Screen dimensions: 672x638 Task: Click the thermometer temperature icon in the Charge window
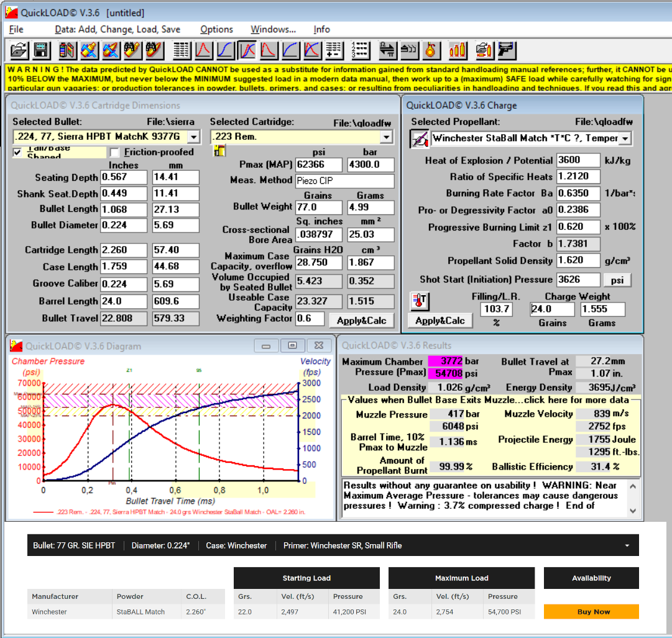click(x=420, y=301)
